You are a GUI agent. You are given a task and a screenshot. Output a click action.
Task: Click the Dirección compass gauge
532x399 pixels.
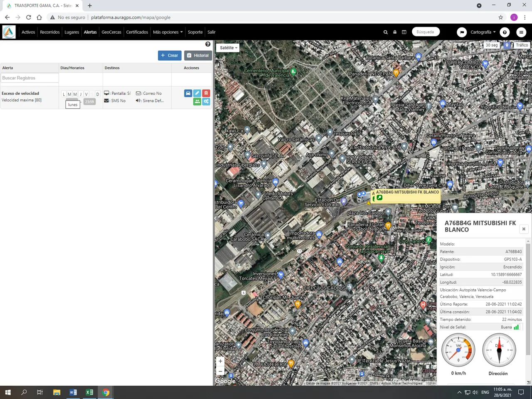coord(499,350)
